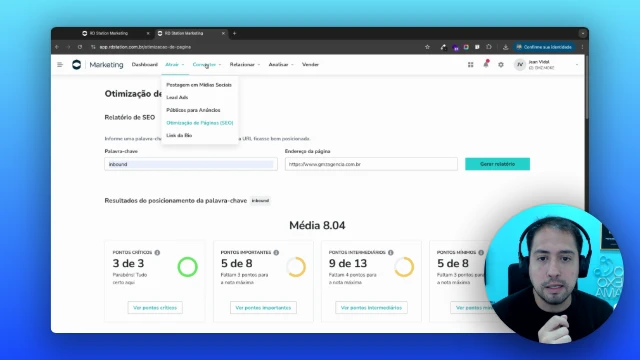Click the 'Relatório de SEO' heading
Image resolution: width=640 pixels, height=360 pixels.
pyautogui.click(x=130, y=118)
